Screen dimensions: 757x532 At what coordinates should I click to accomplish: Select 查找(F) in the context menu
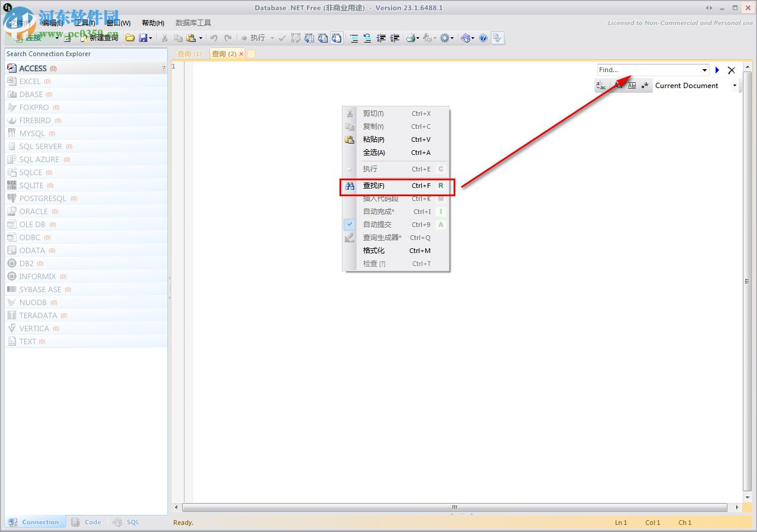point(395,186)
